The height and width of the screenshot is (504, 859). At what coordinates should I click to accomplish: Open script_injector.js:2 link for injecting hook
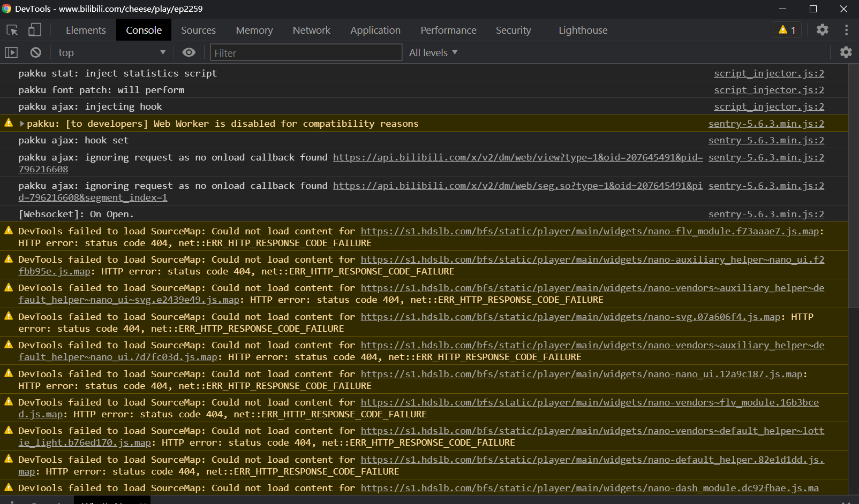(768, 106)
